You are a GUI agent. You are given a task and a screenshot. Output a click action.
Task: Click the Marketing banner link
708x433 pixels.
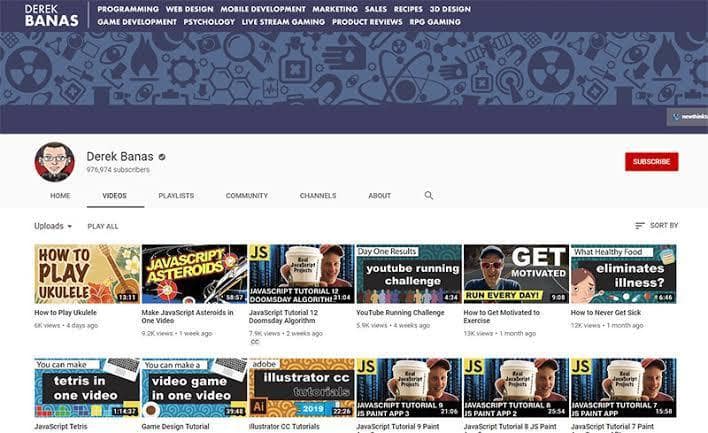[x=335, y=9]
